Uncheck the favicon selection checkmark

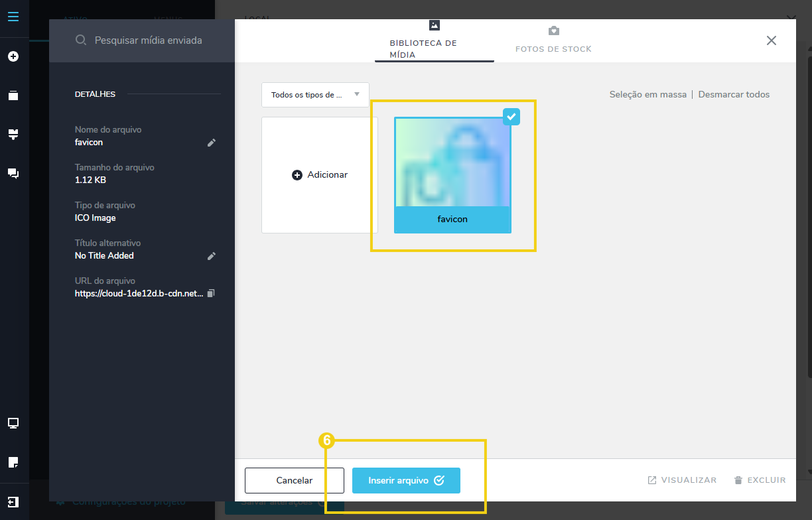pyautogui.click(x=511, y=117)
